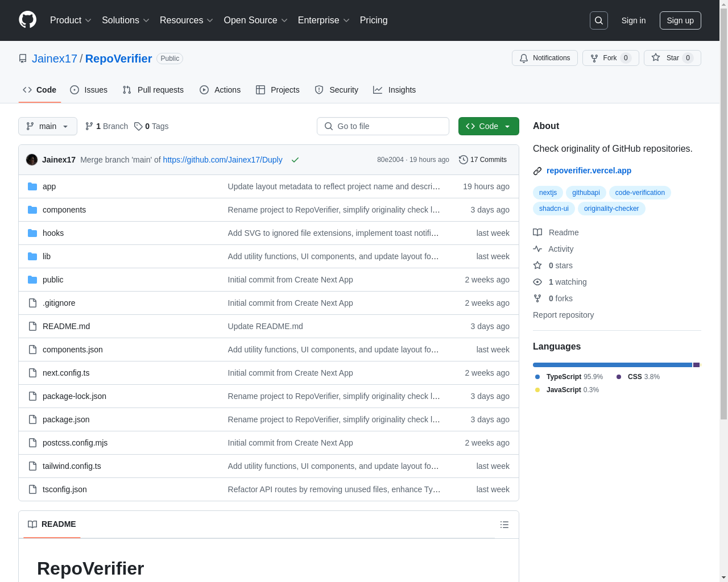Click the Sign up button
This screenshot has width=728, height=582.
(680, 20)
